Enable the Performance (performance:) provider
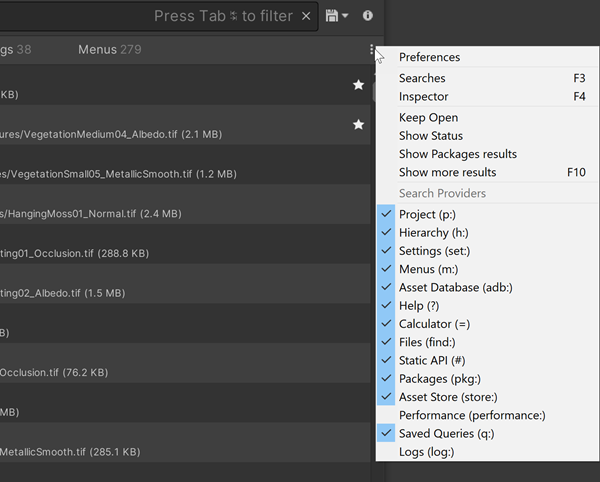The width and height of the screenshot is (600, 482). pos(466,415)
